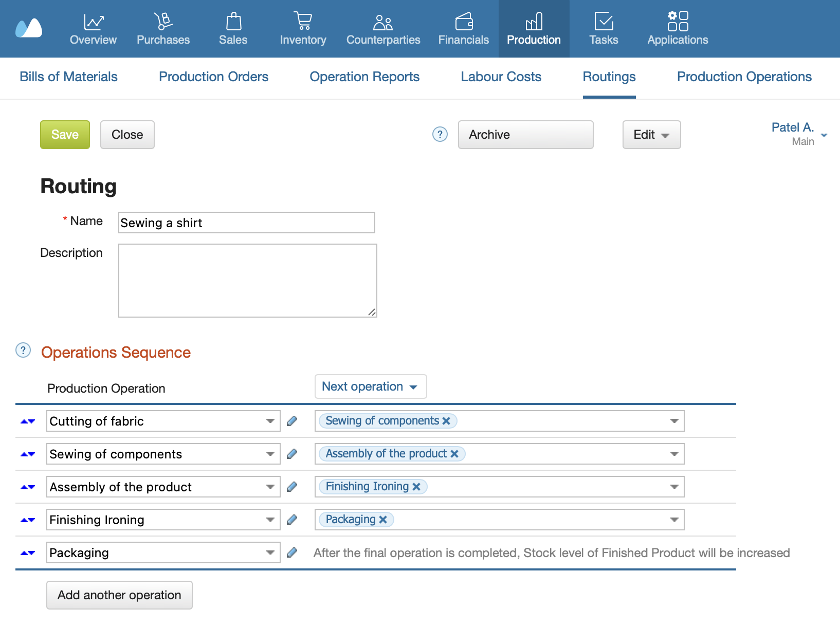Edit the Assembly of the product operation
The width and height of the screenshot is (840, 627).
pos(292,487)
